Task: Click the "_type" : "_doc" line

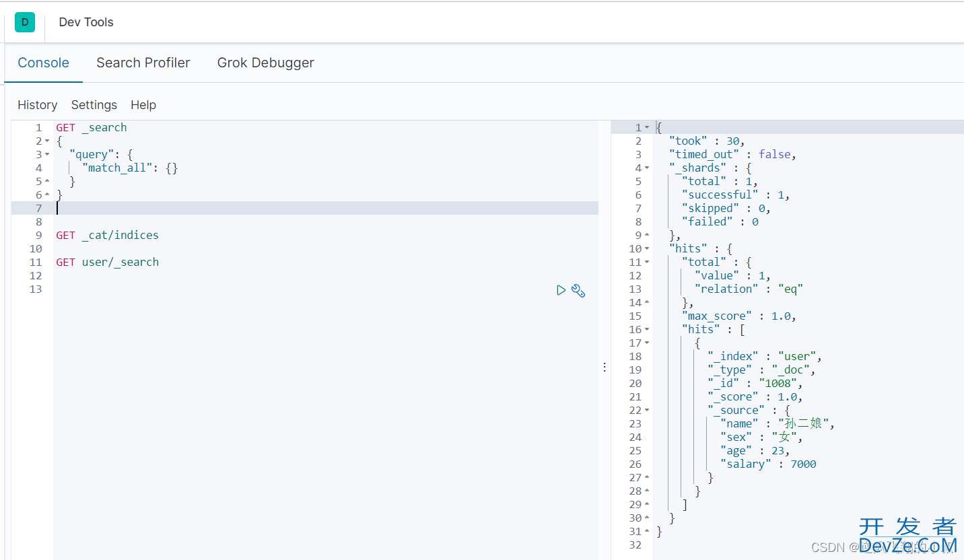Action: pos(762,370)
